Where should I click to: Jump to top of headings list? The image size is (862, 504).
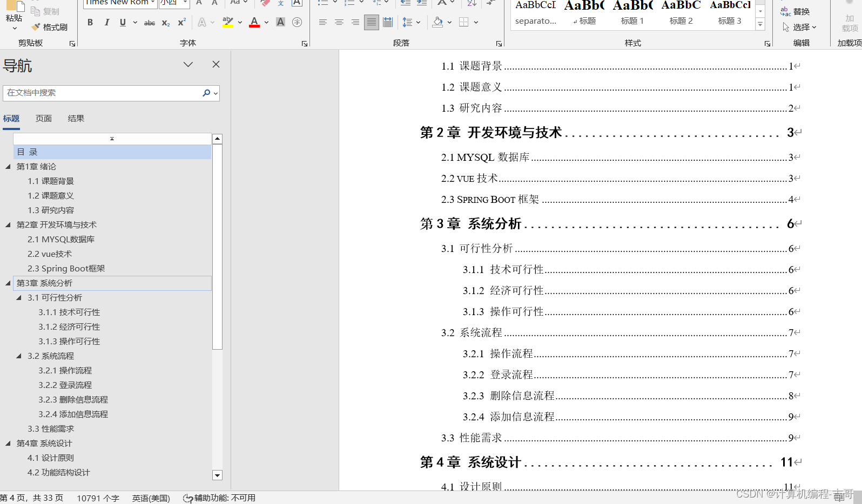tap(112, 139)
